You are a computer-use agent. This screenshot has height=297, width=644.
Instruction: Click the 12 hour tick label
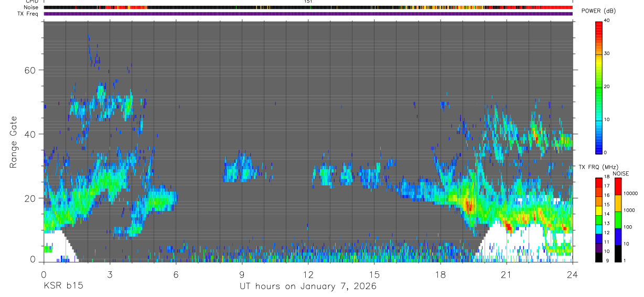[308, 274]
